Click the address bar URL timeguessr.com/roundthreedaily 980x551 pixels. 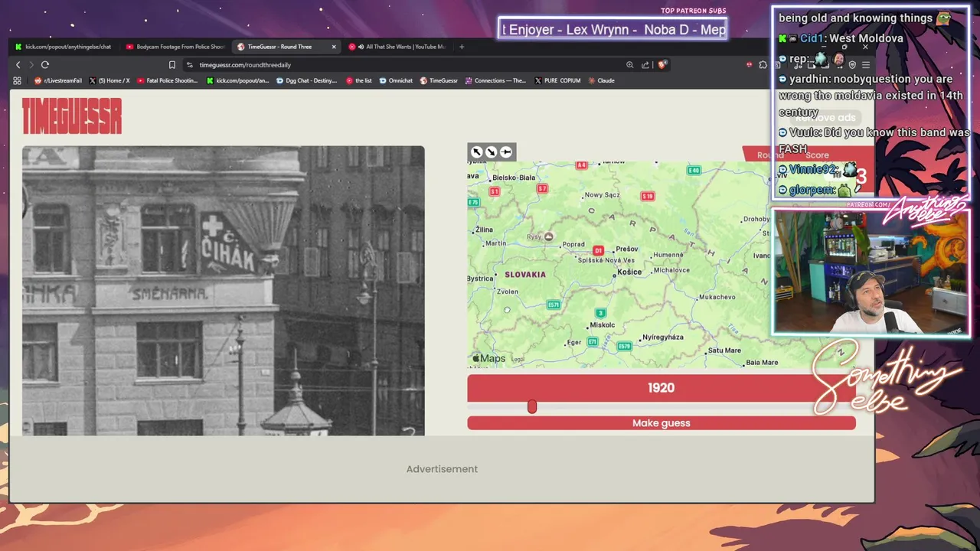pos(245,65)
